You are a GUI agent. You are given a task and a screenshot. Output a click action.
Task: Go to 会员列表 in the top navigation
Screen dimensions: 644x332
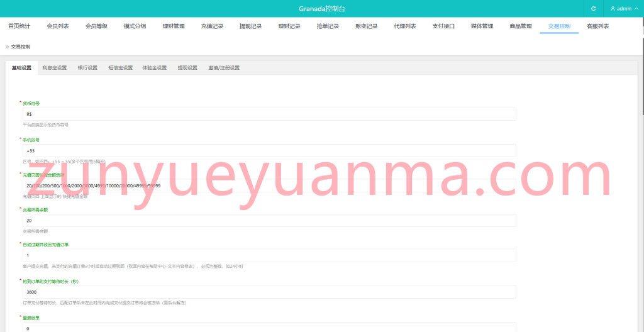[x=58, y=26]
